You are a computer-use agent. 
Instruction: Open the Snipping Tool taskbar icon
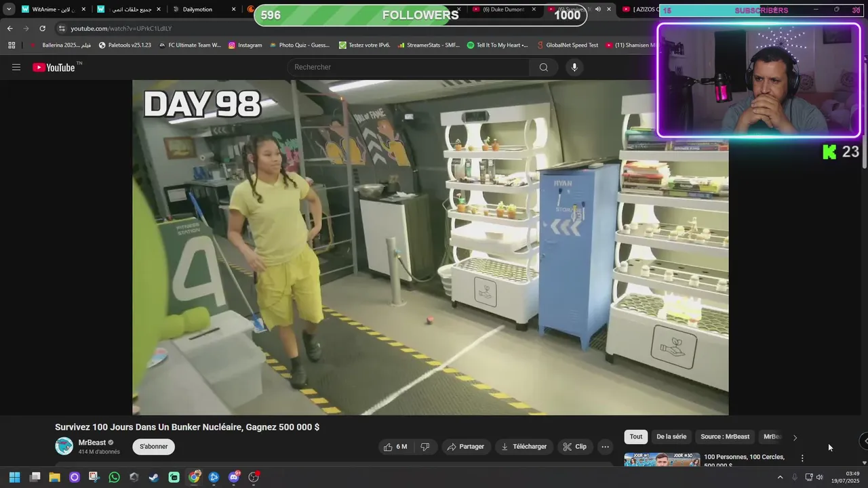point(94,477)
